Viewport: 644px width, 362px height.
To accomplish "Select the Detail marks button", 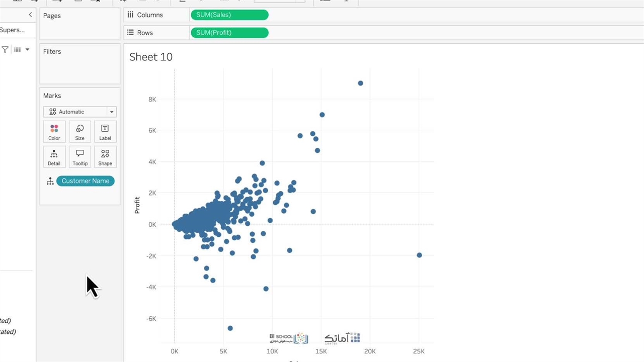I will 54,157.
